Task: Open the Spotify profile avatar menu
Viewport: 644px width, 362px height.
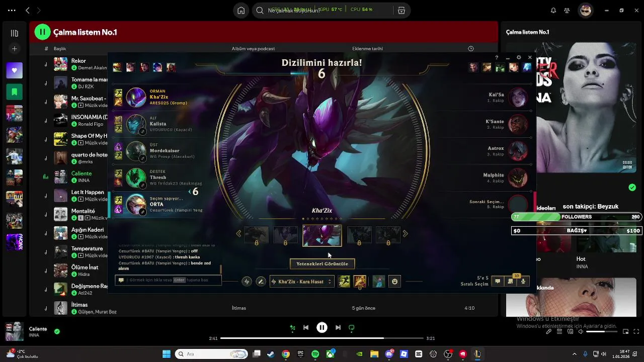Action: pyautogui.click(x=586, y=10)
